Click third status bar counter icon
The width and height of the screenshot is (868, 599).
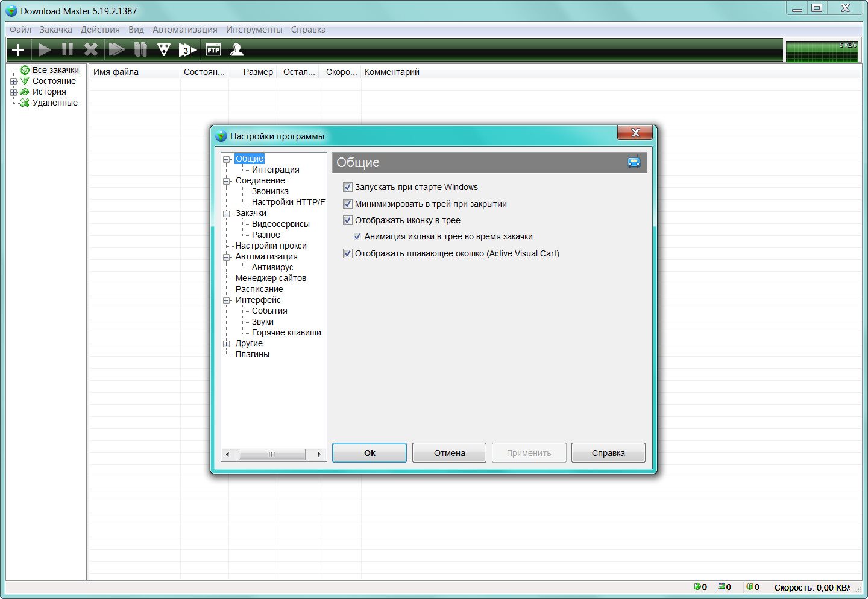[750, 586]
